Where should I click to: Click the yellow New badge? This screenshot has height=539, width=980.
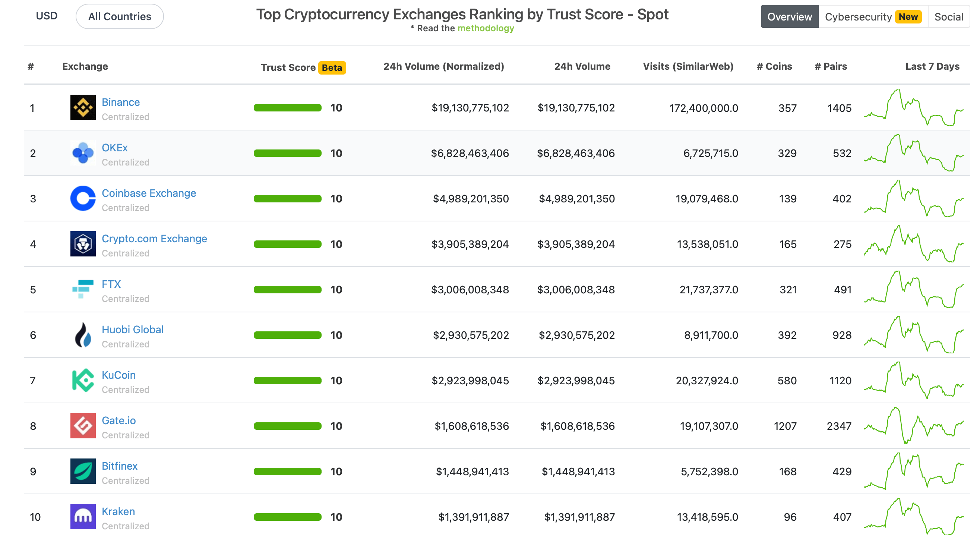click(908, 17)
